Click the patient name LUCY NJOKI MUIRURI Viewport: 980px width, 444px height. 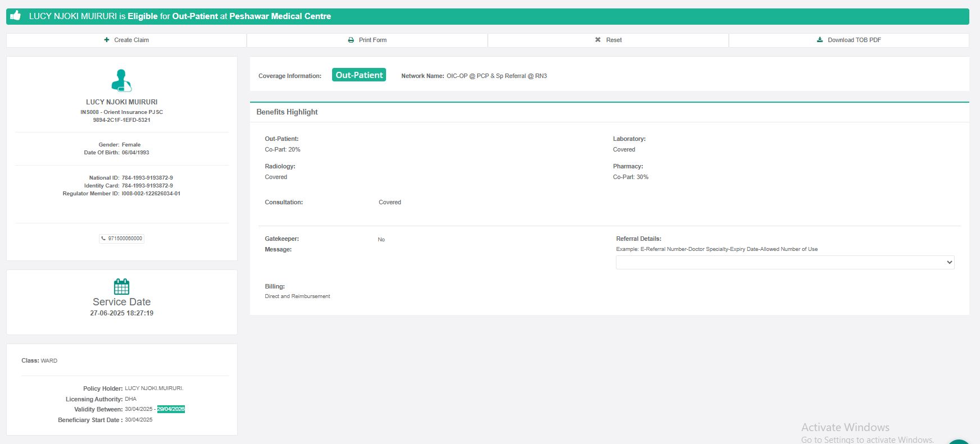pos(121,102)
